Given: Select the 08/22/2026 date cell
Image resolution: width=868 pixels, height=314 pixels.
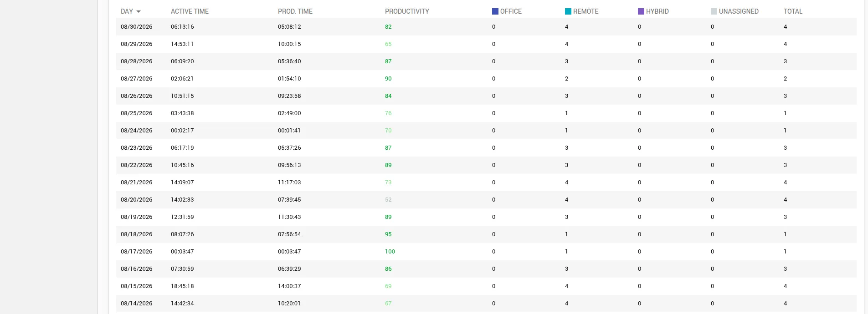Looking at the screenshot, I should tap(137, 165).
